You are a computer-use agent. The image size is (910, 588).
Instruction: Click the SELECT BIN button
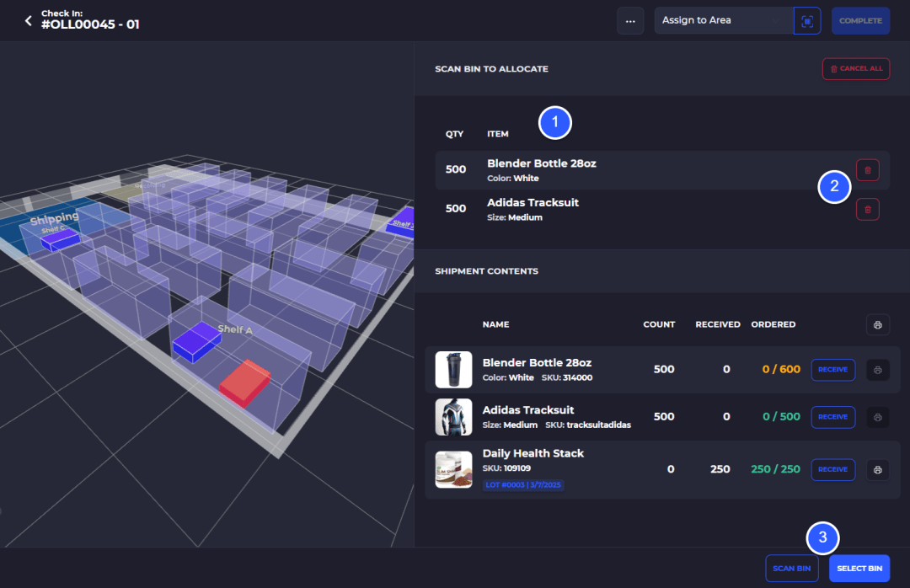click(859, 569)
